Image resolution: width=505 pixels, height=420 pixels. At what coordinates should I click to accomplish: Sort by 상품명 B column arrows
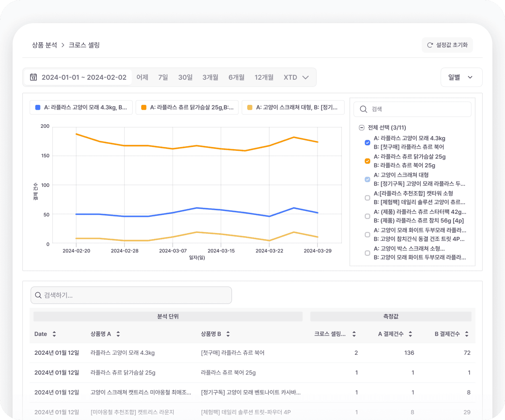click(x=228, y=334)
